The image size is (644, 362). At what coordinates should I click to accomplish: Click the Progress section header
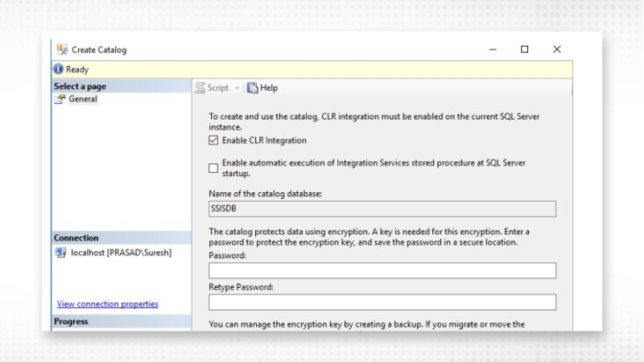pos(122,321)
